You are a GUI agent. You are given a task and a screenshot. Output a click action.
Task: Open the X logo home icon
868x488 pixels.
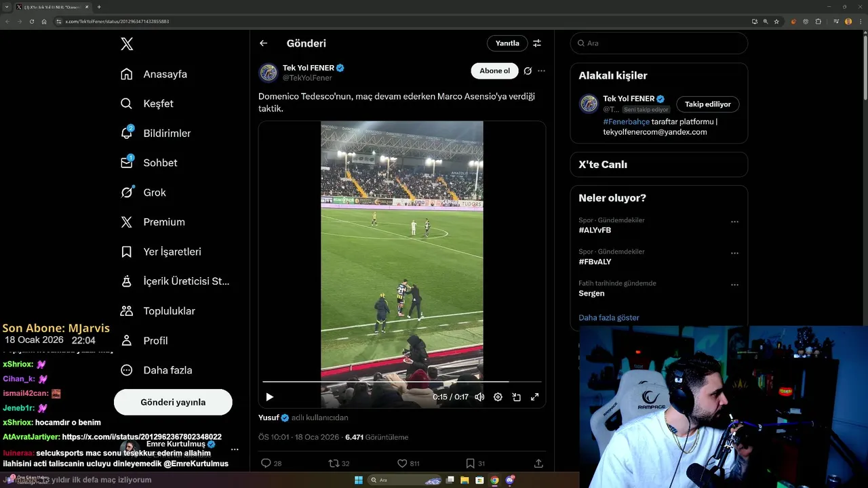coord(127,44)
